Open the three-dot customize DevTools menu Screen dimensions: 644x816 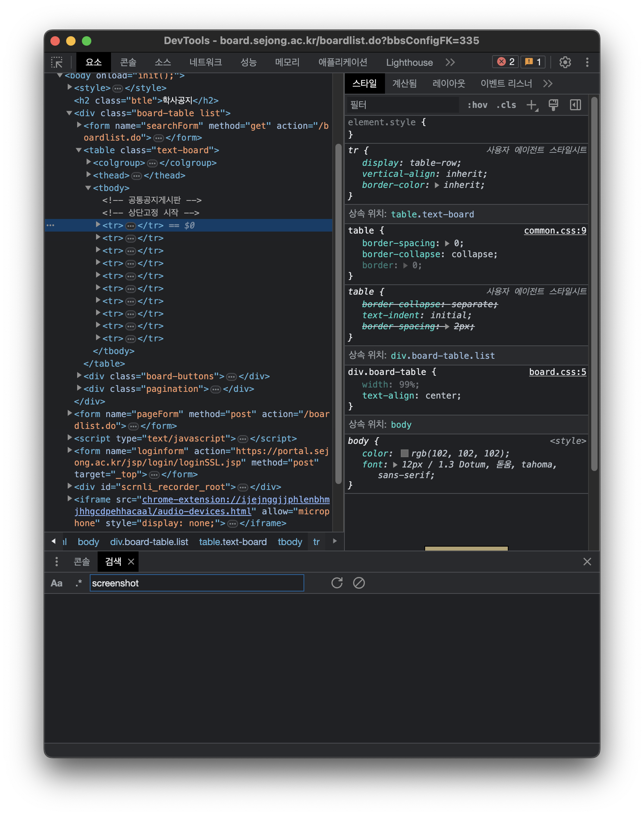pos(587,62)
